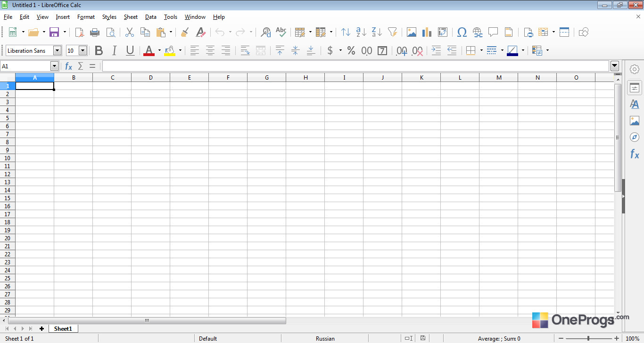Click the zoom slider handle
The image size is (644, 343).
coord(588,338)
